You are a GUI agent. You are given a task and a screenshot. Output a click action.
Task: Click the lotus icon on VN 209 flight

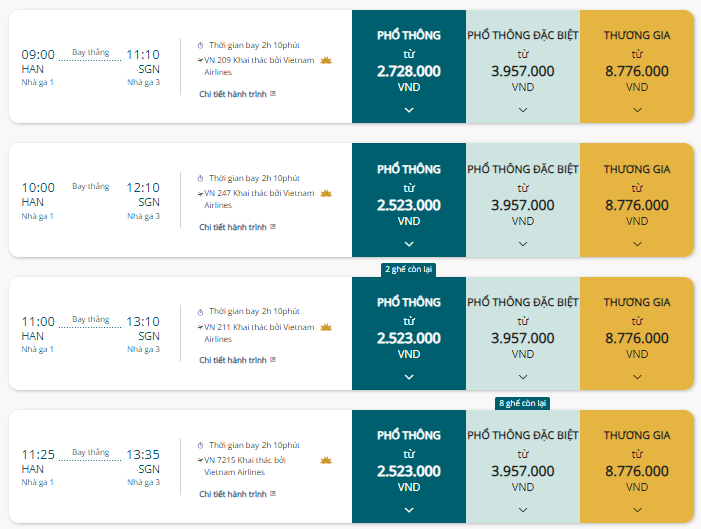click(x=326, y=60)
